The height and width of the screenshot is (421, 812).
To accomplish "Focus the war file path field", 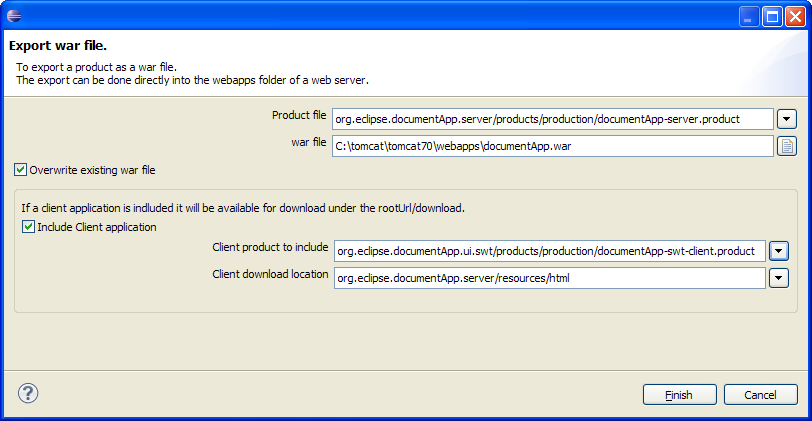I will (553, 146).
